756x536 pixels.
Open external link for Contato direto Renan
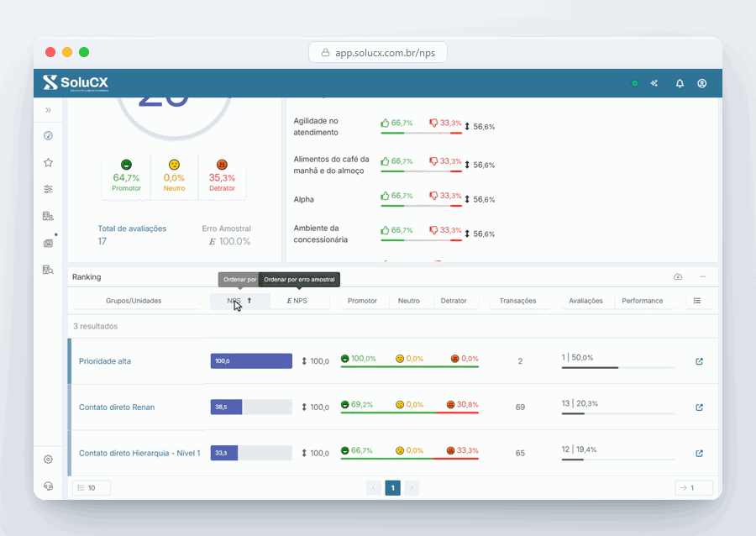point(699,407)
